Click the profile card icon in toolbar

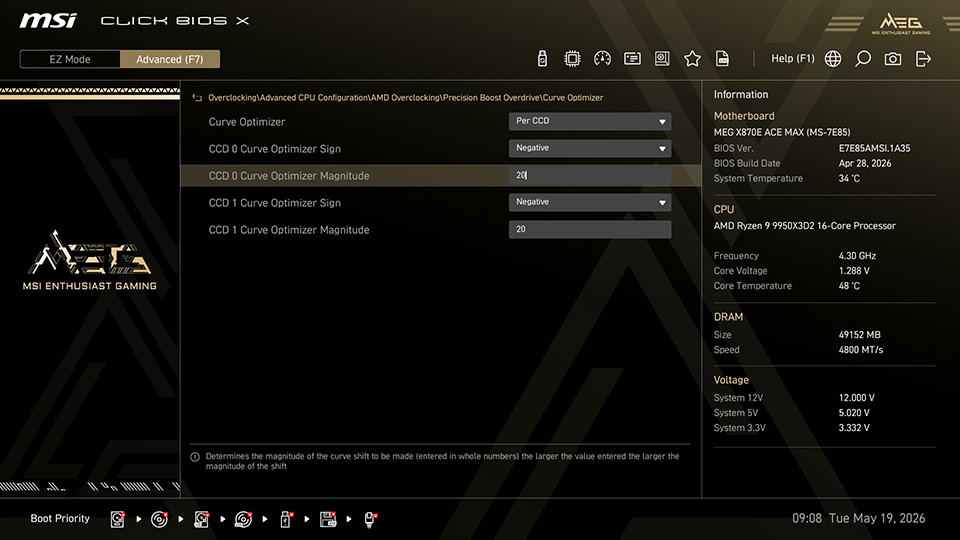632,59
